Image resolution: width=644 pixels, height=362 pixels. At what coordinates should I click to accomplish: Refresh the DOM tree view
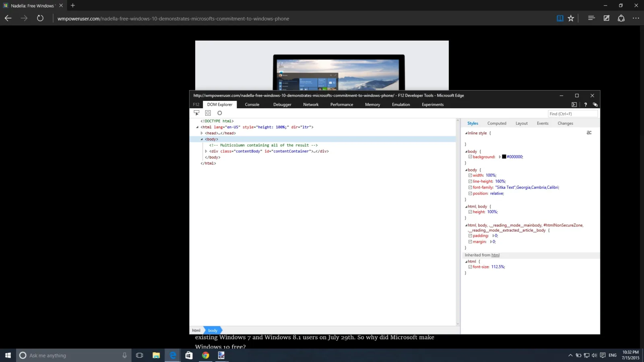[x=220, y=113]
